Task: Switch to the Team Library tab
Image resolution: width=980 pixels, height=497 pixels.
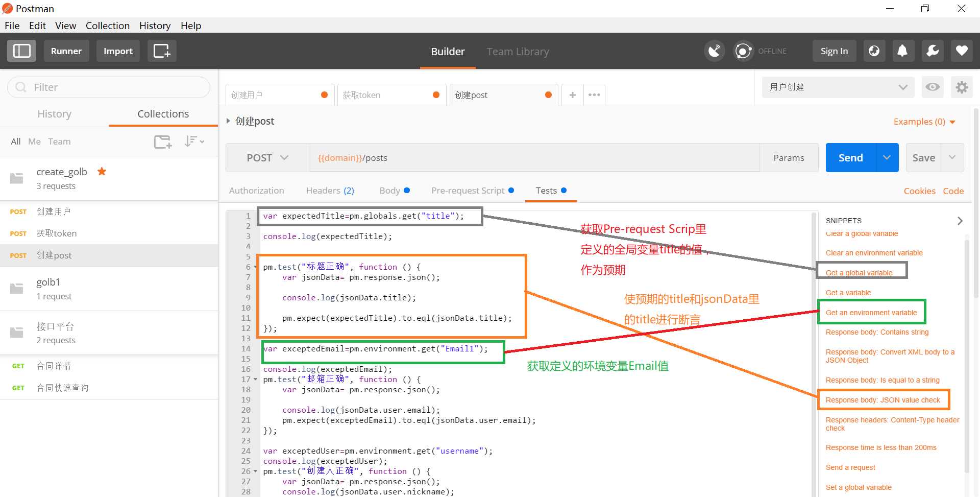Action: pos(518,52)
